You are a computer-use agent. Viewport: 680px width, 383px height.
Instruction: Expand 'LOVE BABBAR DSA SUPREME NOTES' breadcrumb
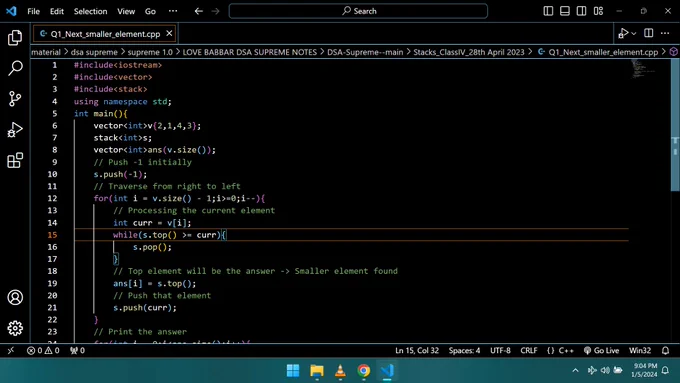click(x=250, y=52)
